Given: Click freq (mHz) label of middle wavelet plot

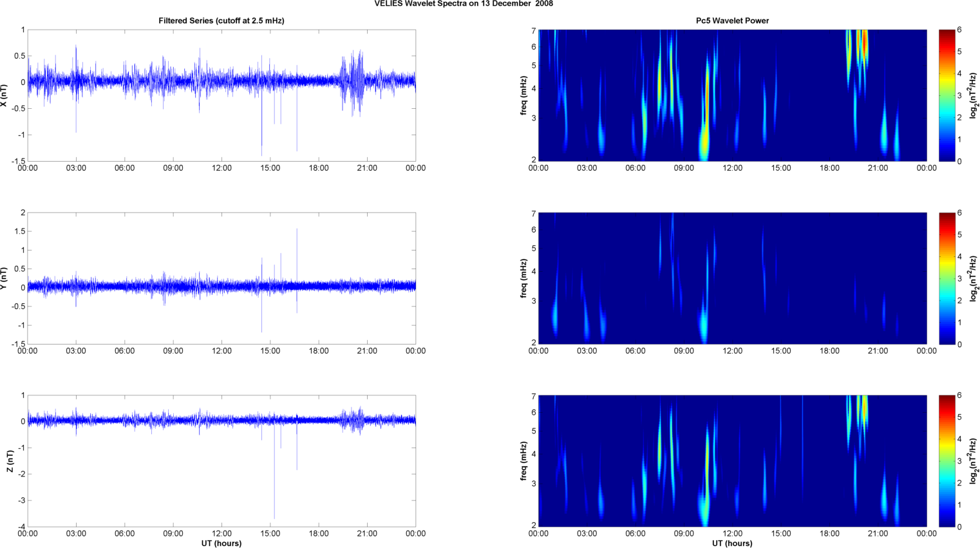Looking at the screenshot, I should point(524,278).
